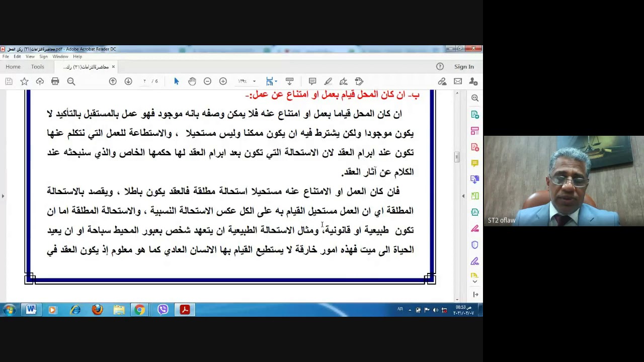
Task: Switch to the Home tab
Action: [13, 66]
